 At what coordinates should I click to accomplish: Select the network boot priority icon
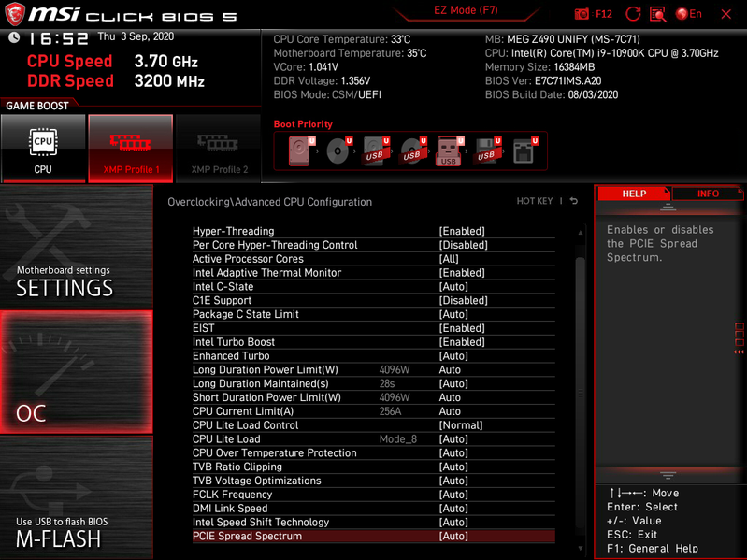pos(525,151)
